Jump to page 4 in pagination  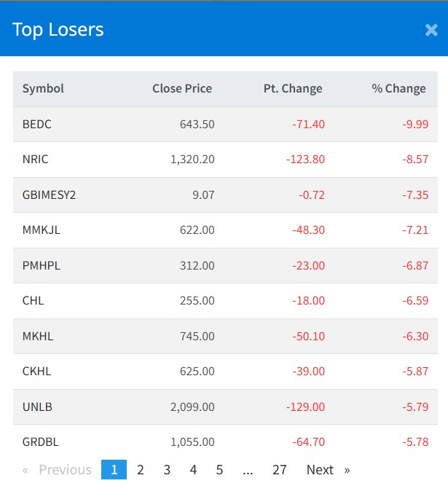[x=193, y=470]
